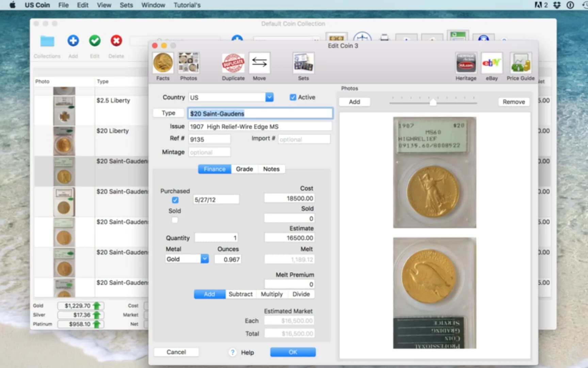This screenshot has height=368, width=588.
Task: Check the Sold checkbox
Action: pyautogui.click(x=175, y=220)
